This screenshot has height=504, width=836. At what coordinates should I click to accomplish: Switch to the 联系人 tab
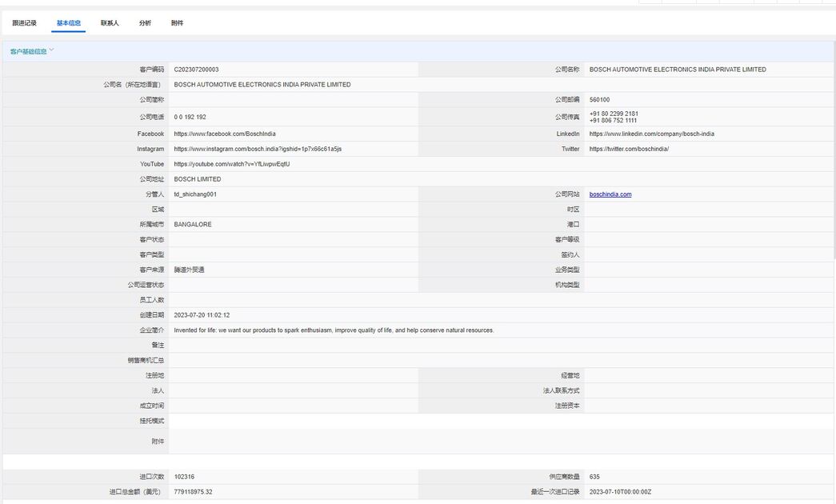coord(110,23)
